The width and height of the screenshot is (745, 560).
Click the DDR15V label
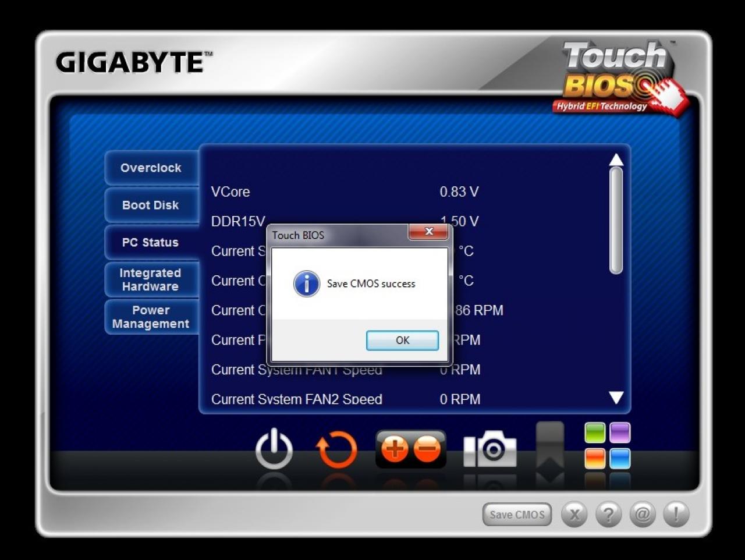point(238,221)
